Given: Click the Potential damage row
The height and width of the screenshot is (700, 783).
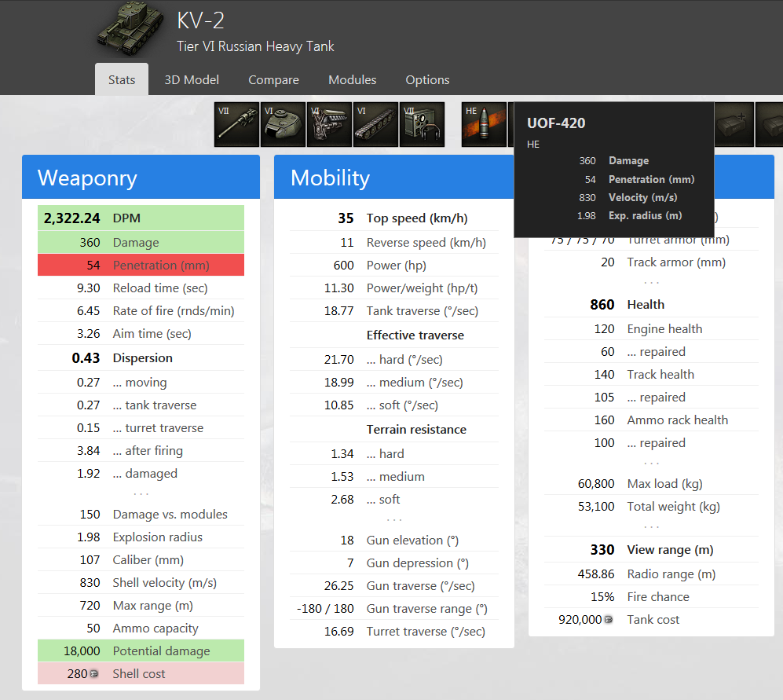Looking at the screenshot, I should [x=141, y=651].
